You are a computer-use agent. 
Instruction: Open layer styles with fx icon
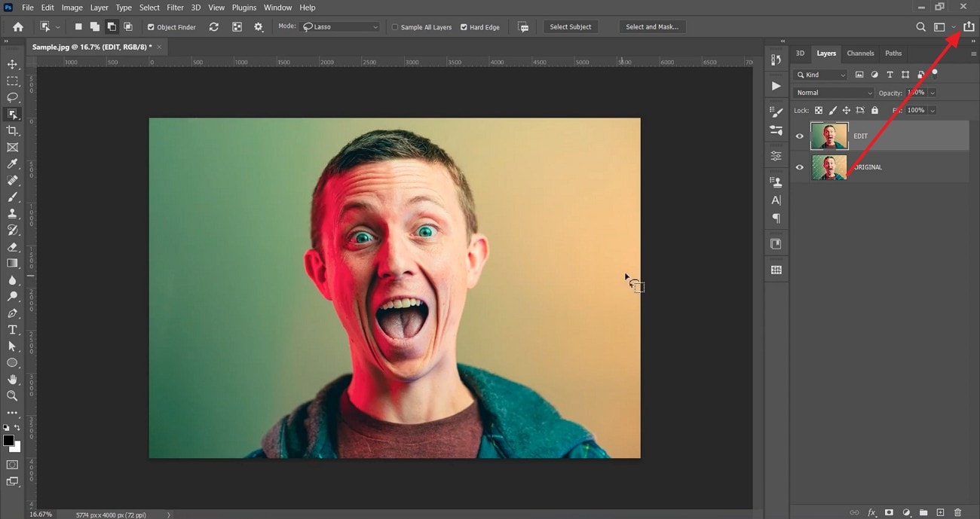pyautogui.click(x=872, y=510)
